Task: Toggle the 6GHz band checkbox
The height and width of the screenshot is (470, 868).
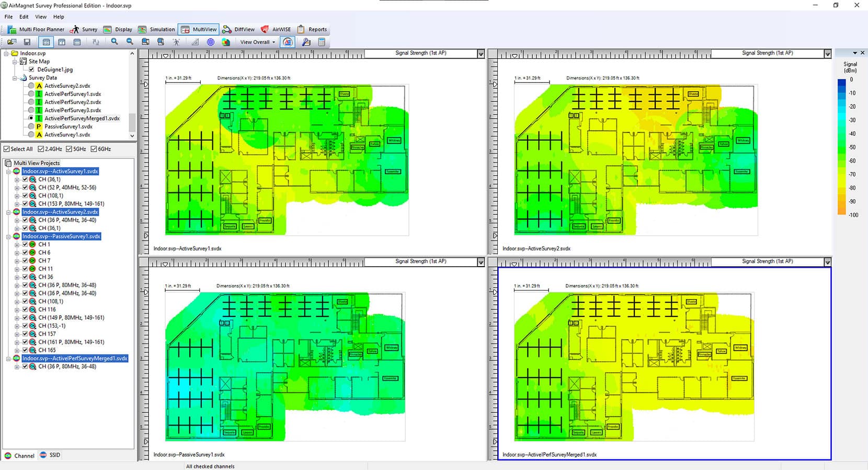Action: 94,149
